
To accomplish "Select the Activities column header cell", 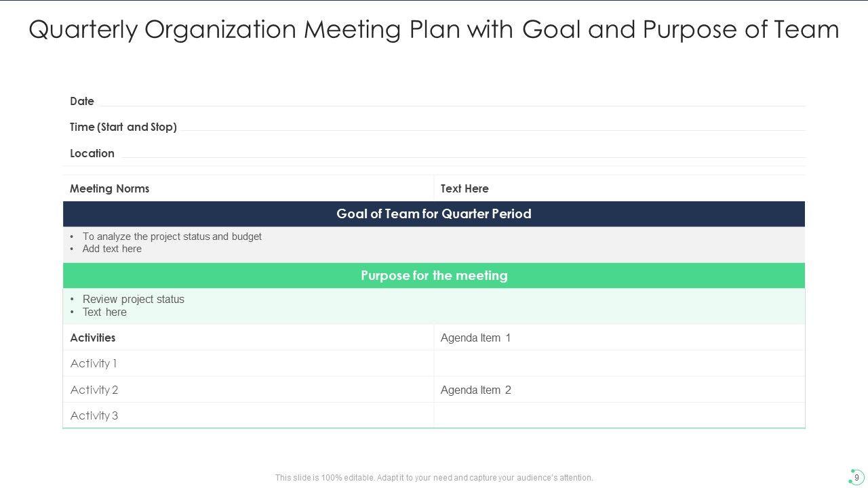I will coord(248,338).
